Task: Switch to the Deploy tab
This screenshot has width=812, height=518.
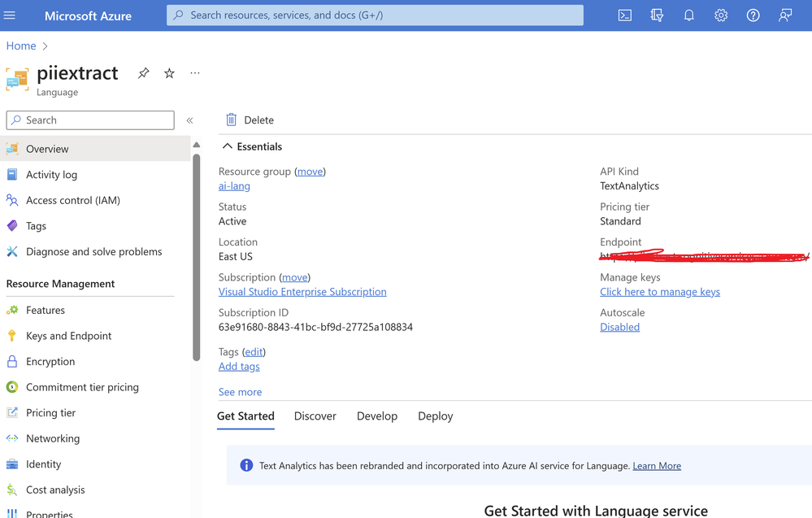Action: 436,416
